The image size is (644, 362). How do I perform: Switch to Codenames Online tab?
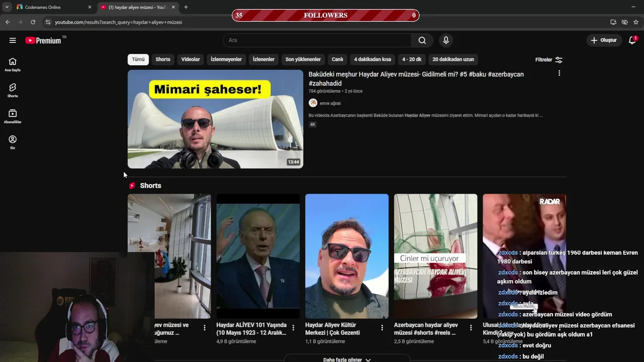53,7
